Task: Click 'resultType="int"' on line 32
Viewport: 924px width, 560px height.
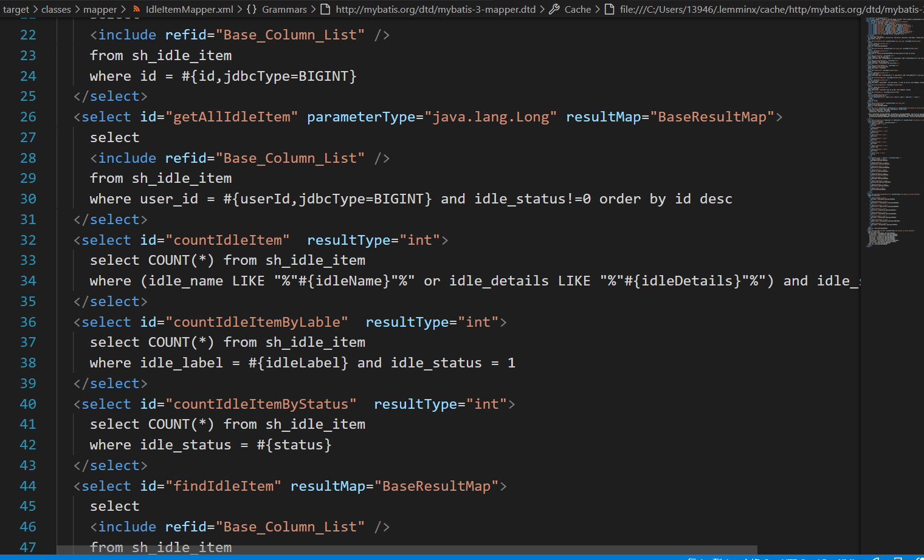Action: [x=374, y=241]
